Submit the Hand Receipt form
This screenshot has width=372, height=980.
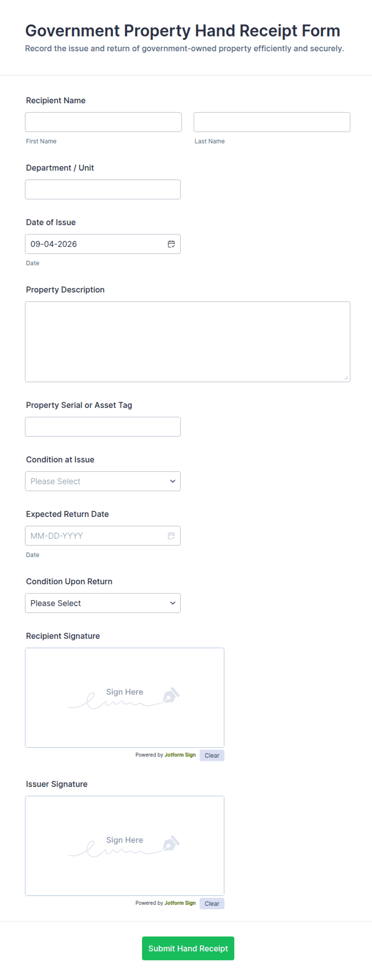click(188, 948)
